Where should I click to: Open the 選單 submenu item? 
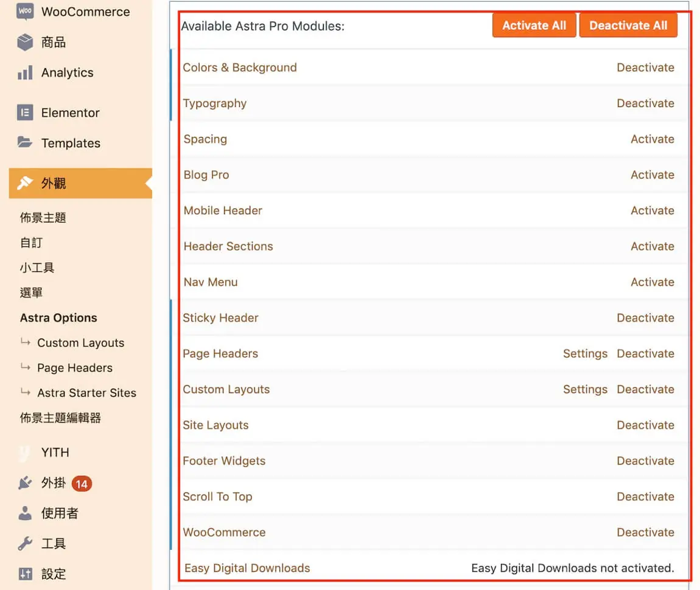click(31, 293)
